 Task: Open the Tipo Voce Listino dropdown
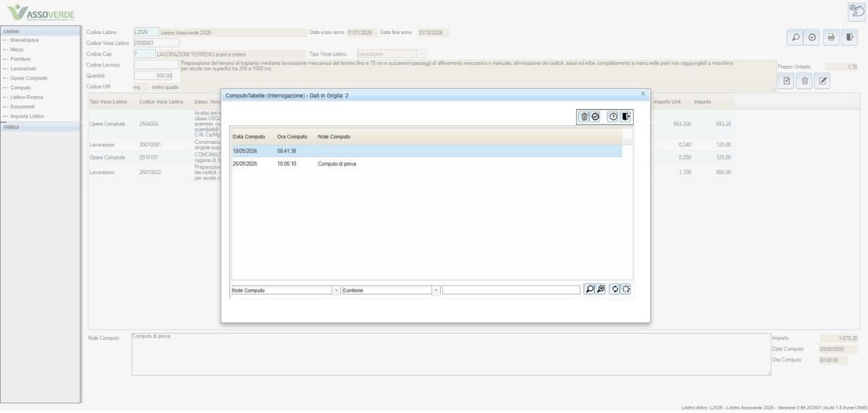(422, 54)
